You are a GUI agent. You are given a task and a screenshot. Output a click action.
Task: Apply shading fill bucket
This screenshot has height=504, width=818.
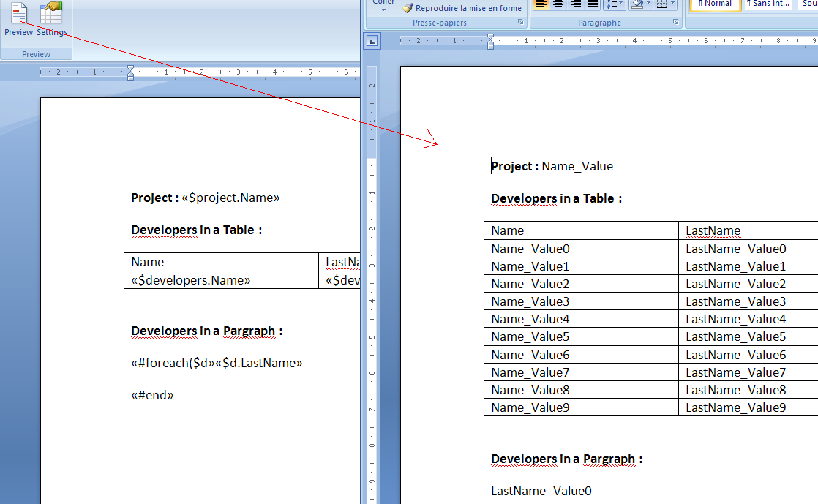pos(637,4)
